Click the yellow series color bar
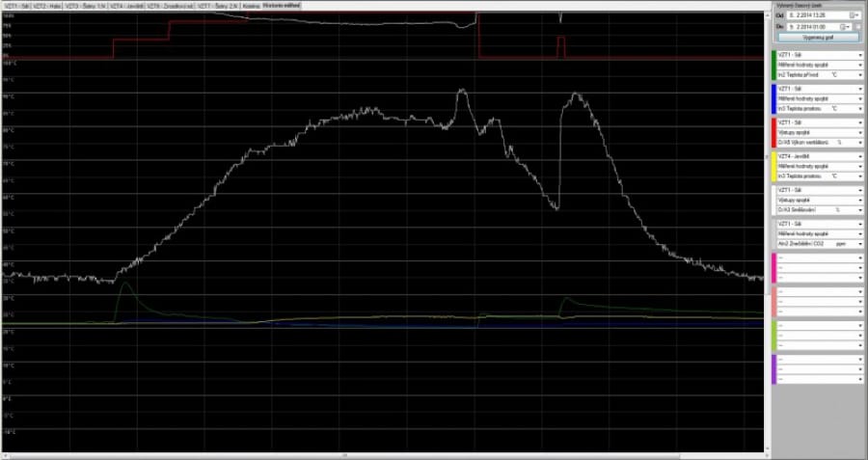Screen dimensions: 868x460 tap(773, 166)
